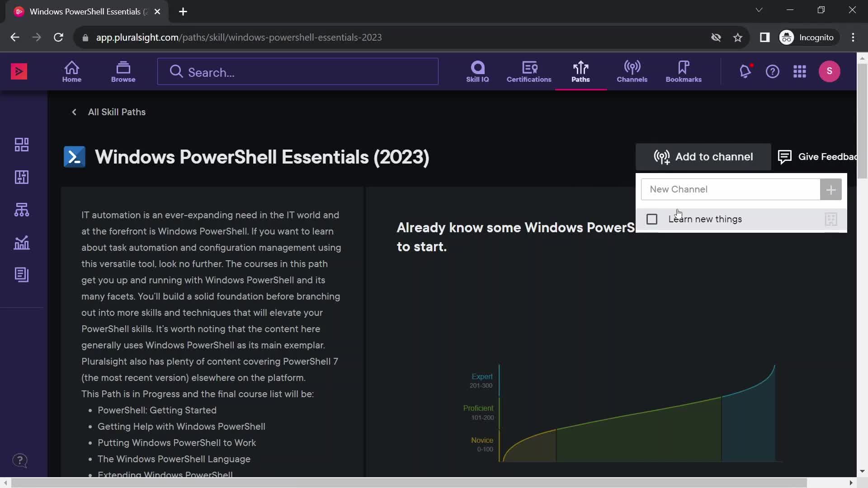Screen dimensions: 868x488
Task: Open the Certifications section
Action: 528,71
